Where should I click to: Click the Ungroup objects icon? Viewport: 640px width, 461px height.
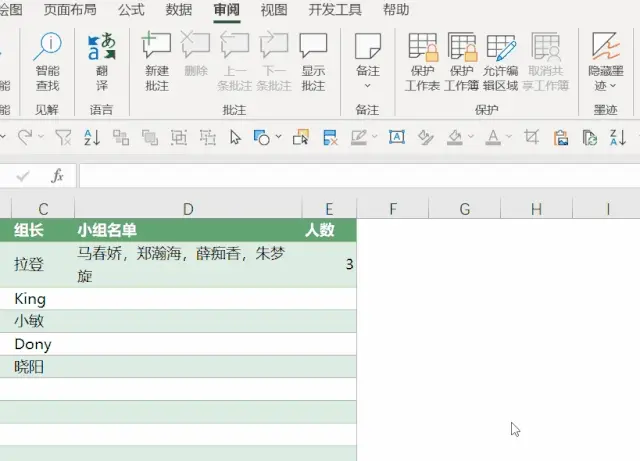coord(208,138)
